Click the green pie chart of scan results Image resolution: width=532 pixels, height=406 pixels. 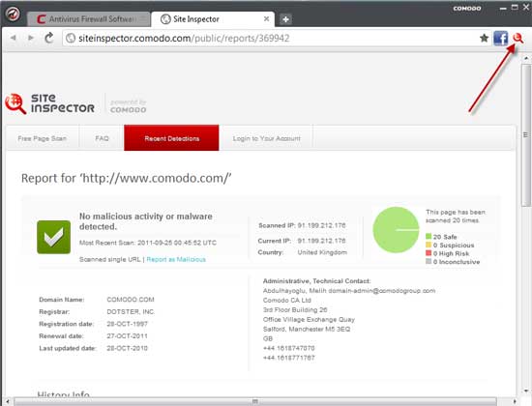pyautogui.click(x=396, y=230)
